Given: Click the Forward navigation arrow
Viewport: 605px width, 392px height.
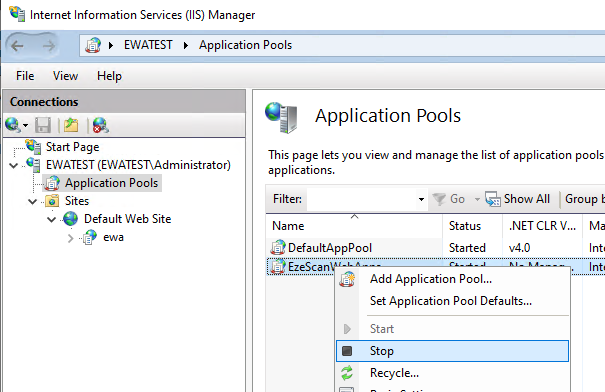Looking at the screenshot, I should [x=49, y=46].
